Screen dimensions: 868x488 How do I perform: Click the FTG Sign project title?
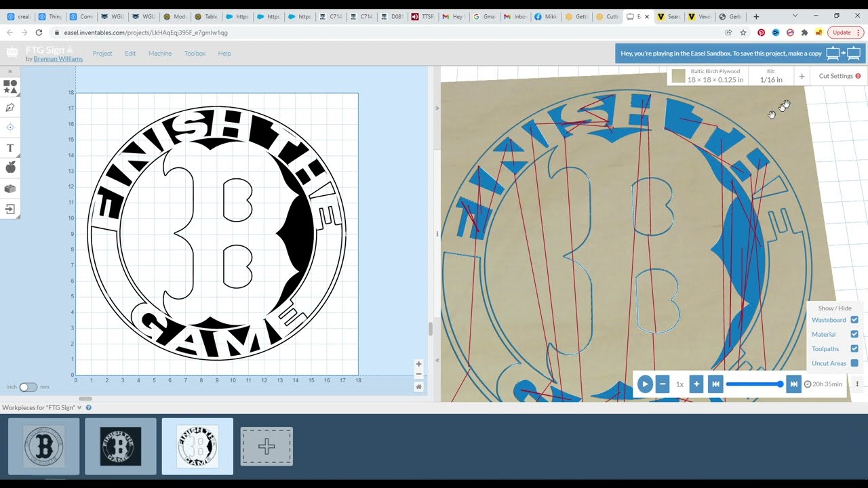point(45,50)
